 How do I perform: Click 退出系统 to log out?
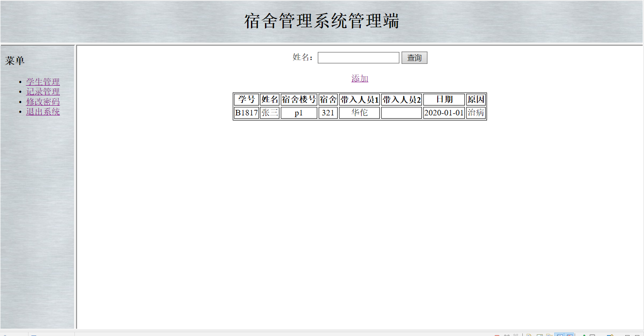pyautogui.click(x=43, y=111)
